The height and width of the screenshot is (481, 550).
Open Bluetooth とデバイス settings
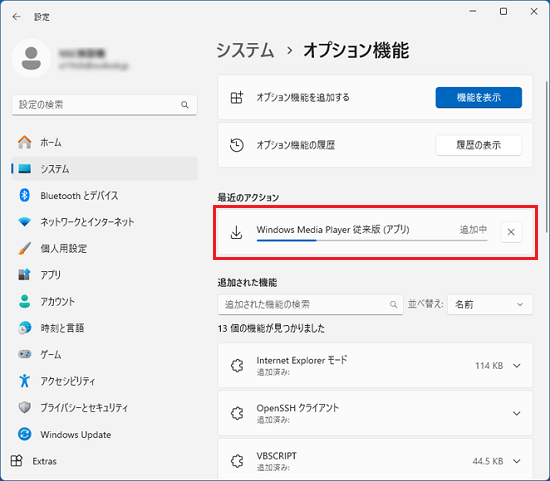point(104,195)
